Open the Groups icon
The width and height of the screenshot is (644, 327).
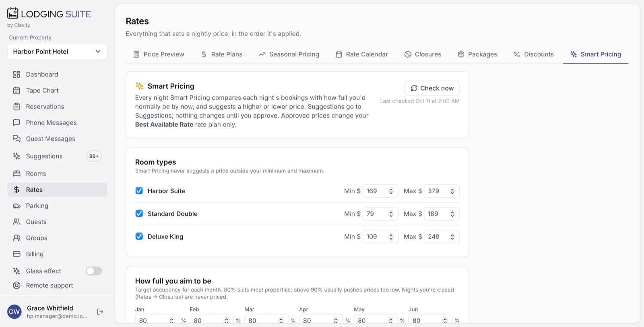[17, 238]
